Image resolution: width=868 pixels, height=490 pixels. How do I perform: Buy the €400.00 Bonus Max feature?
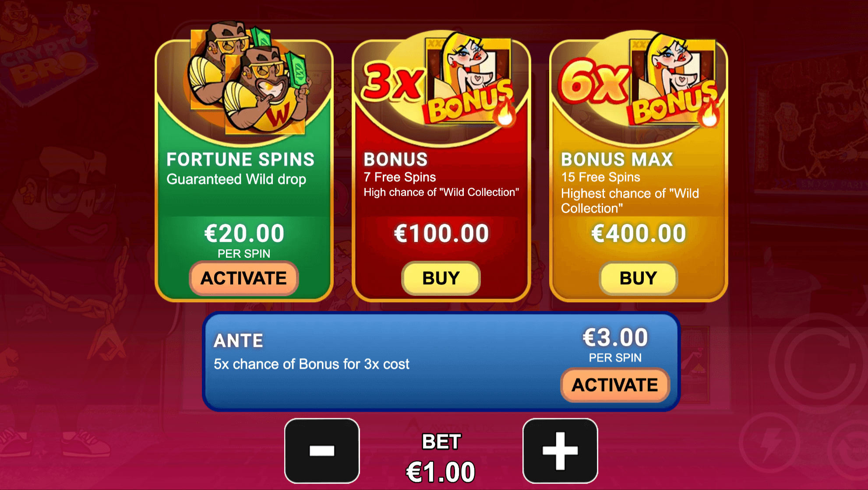click(x=638, y=278)
